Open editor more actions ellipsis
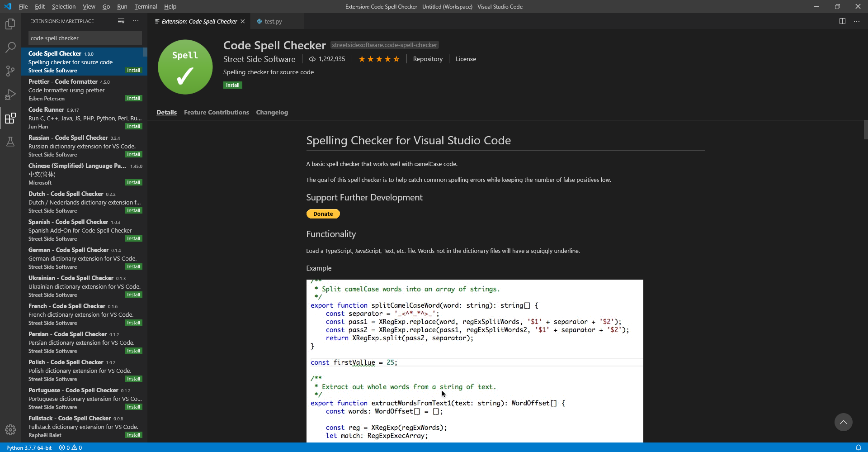 click(857, 21)
